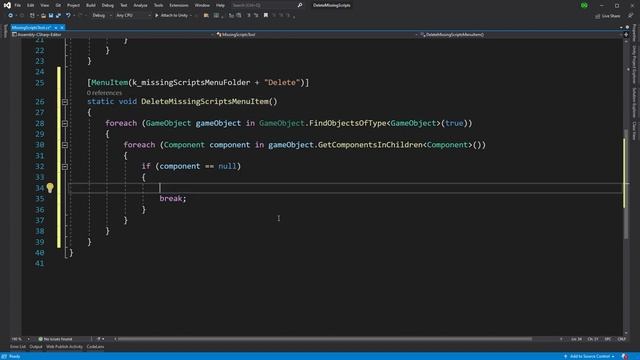Open the Solution Explorer side tab
Screen dimensions: 640x360
634,102
